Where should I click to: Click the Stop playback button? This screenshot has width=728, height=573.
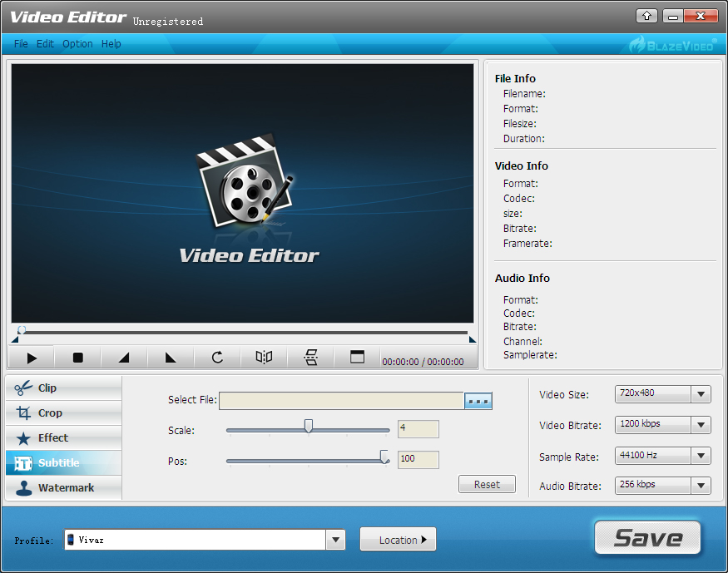pyautogui.click(x=78, y=358)
